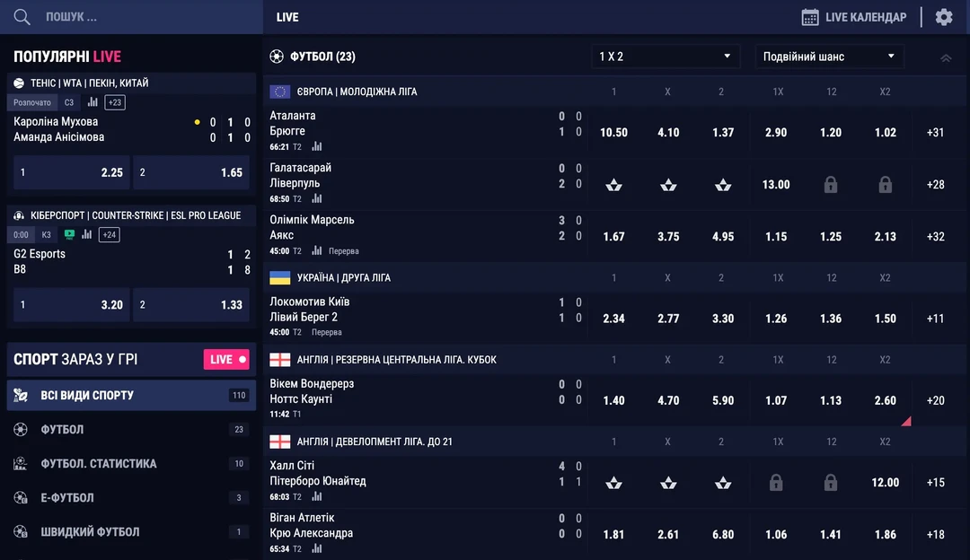Open the settings gear icon
Viewport: 970px width, 560px height.
tap(943, 17)
